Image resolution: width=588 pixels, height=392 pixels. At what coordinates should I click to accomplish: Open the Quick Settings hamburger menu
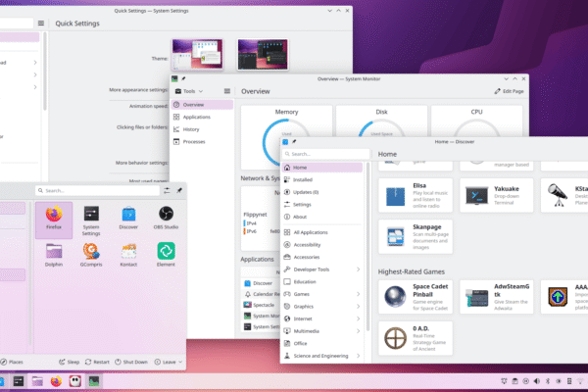41,24
